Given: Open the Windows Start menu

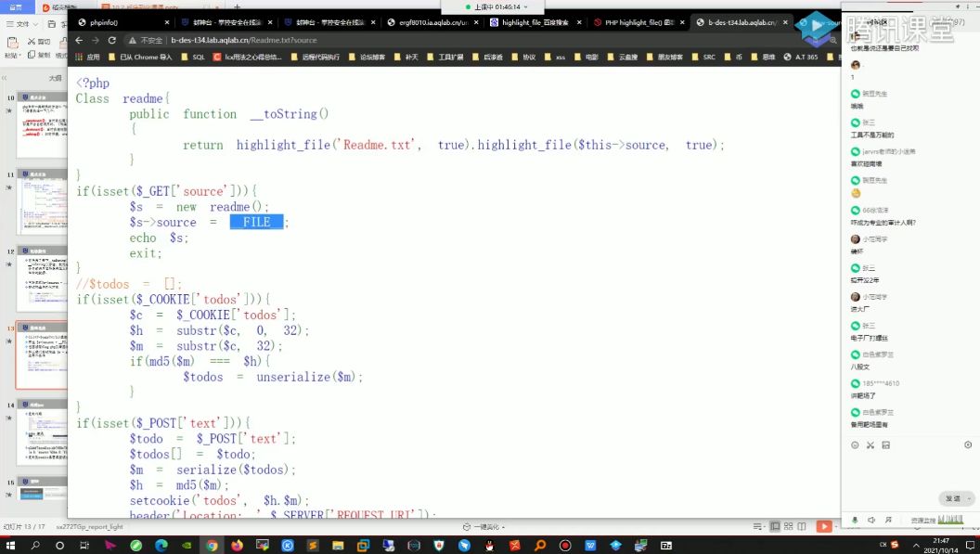Looking at the screenshot, I should [10, 546].
